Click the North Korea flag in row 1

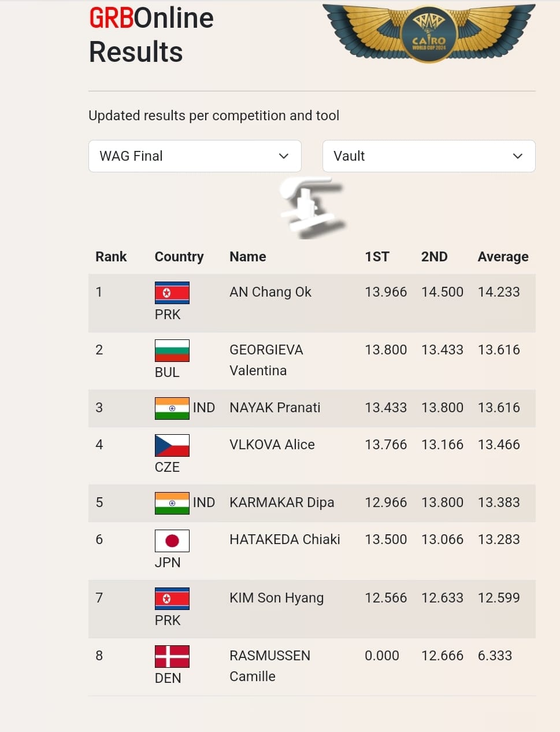click(x=172, y=293)
